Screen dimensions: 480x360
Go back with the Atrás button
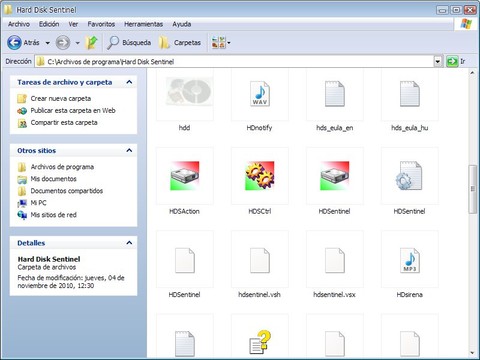[x=23, y=43]
